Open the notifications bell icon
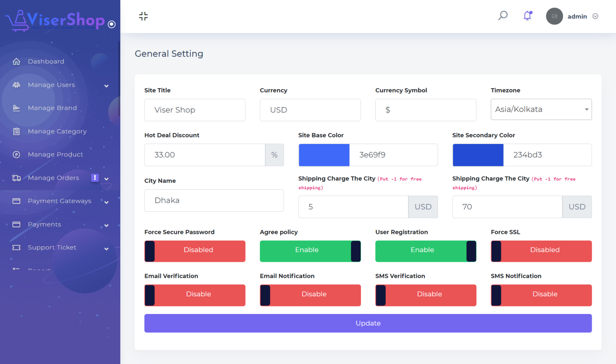Screen dimensions: 616x364 point(528,16)
